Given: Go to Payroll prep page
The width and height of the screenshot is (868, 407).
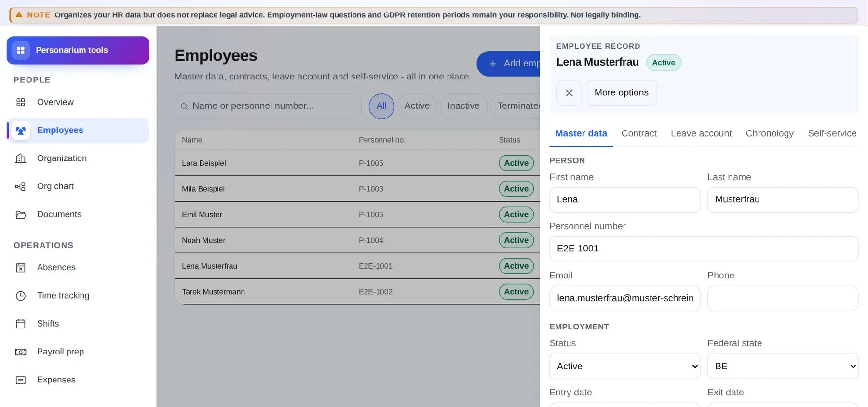Looking at the screenshot, I should coord(78,352).
